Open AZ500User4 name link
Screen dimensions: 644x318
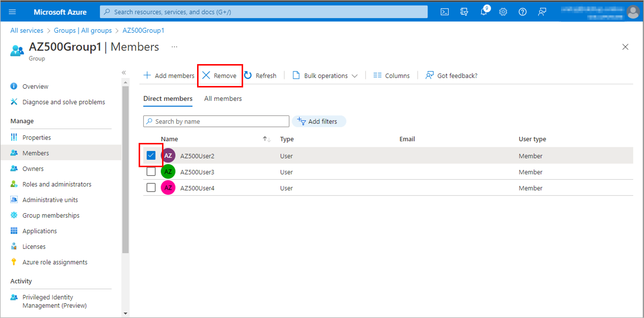coord(197,188)
